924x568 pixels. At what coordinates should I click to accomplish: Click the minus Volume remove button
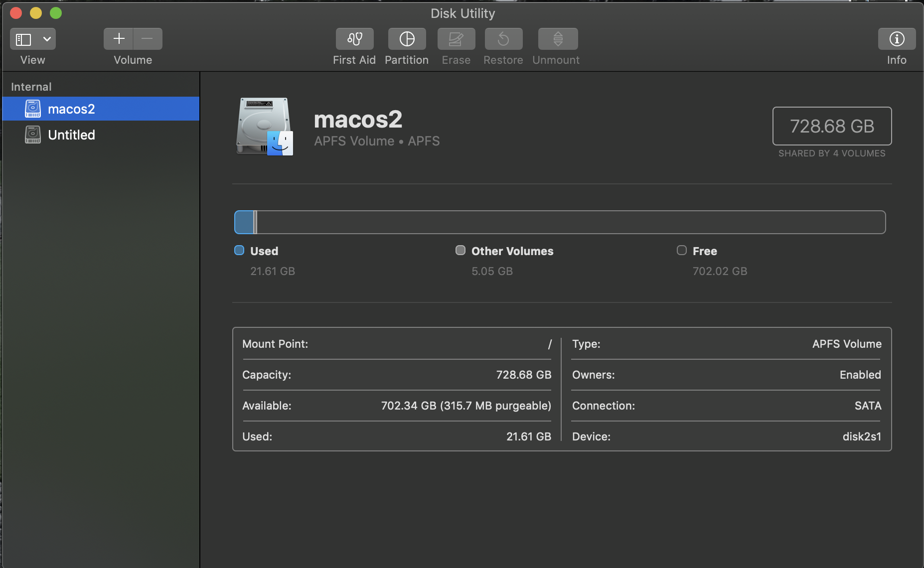pos(148,39)
